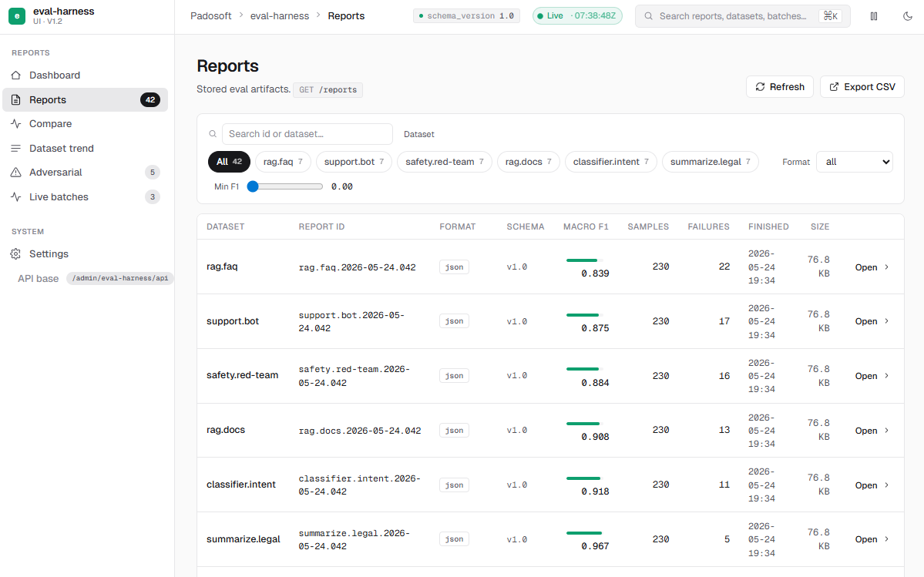
Task: Filter by rag.docs dataset chip
Action: (x=529, y=162)
